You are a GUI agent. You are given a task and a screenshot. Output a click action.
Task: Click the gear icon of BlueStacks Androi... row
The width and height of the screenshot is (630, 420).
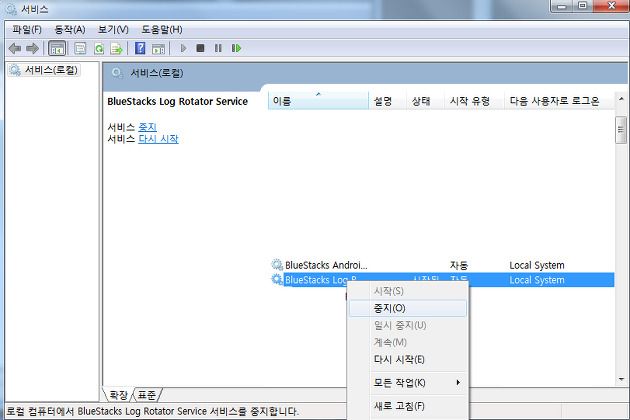click(277, 264)
